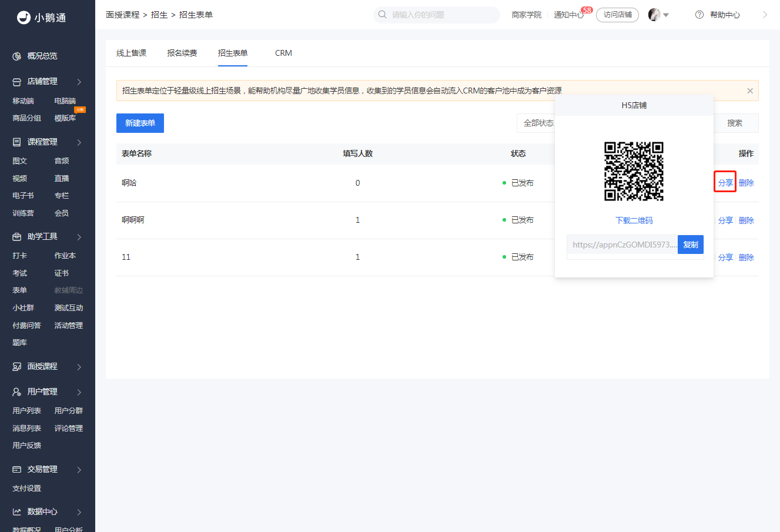Viewport: 780px width, 532px height.
Task: Click the share URL text field
Action: pos(622,245)
